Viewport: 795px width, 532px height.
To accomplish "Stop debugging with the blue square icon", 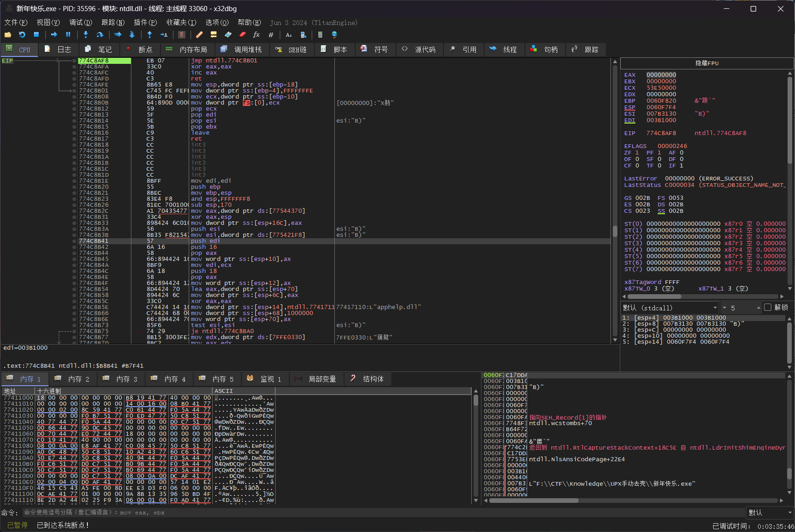I will [x=37, y=35].
